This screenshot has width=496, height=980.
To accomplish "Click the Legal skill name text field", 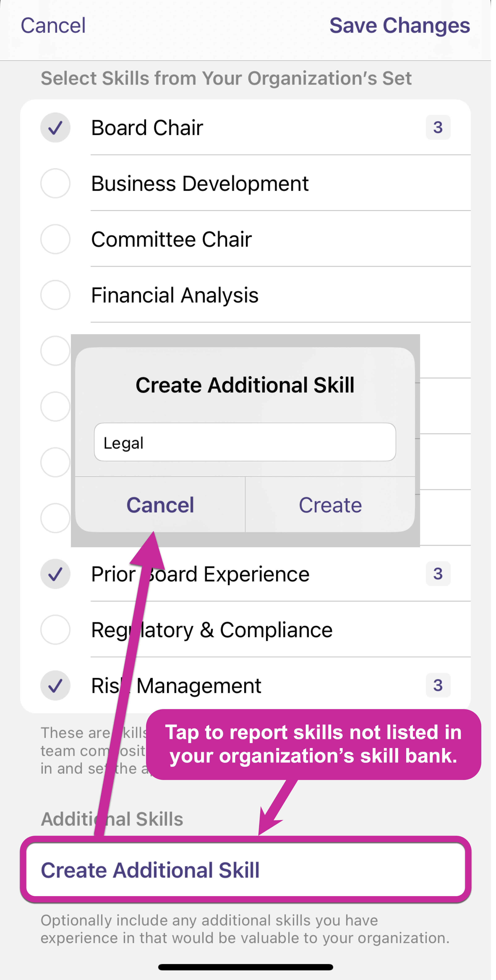I will point(245,442).
